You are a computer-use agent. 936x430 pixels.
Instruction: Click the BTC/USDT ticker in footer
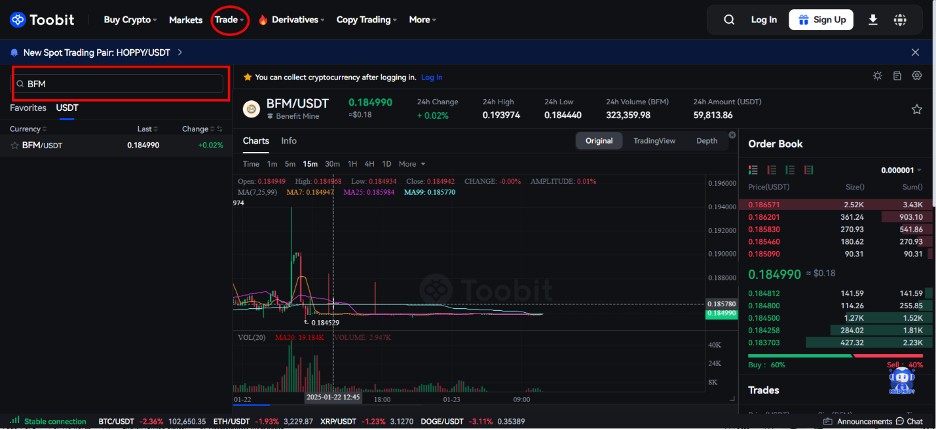tap(152, 421)
